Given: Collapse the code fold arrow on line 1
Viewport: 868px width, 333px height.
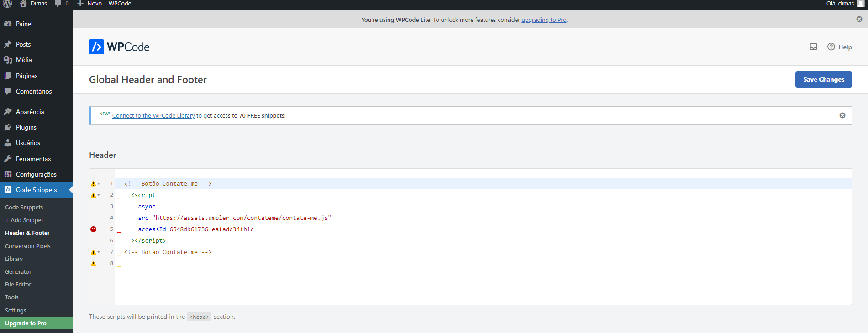Looking at the screenshot, I should 99,184.
